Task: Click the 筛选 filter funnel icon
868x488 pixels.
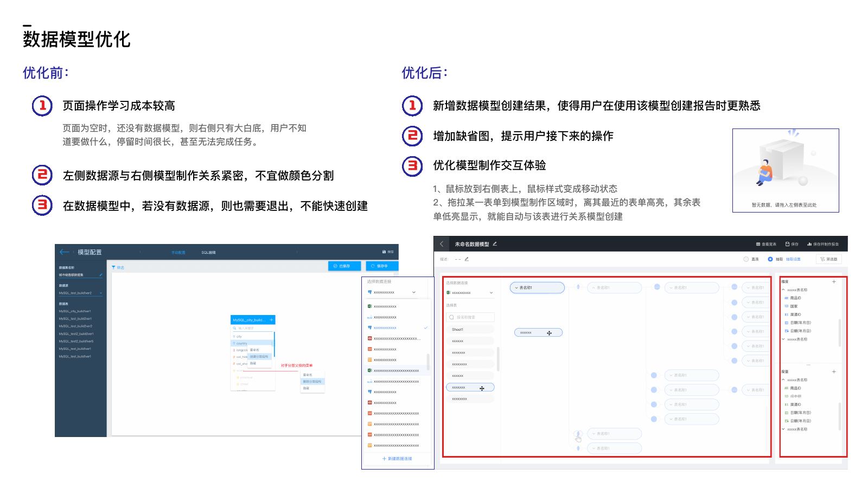Action: tap(113, 267)
